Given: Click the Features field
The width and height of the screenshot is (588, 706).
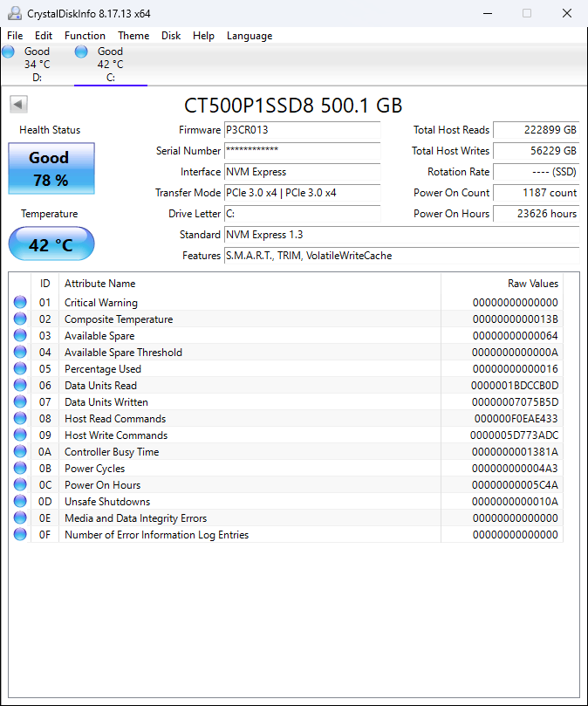Looking at the screenshot, I should point(401,256).
